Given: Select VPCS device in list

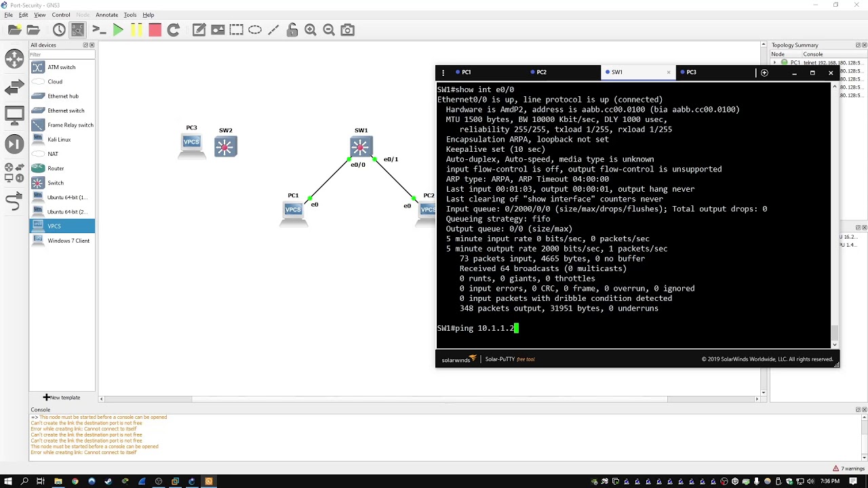Looking at the screenshot, I should pyautogui.click(x=62, y=226).
